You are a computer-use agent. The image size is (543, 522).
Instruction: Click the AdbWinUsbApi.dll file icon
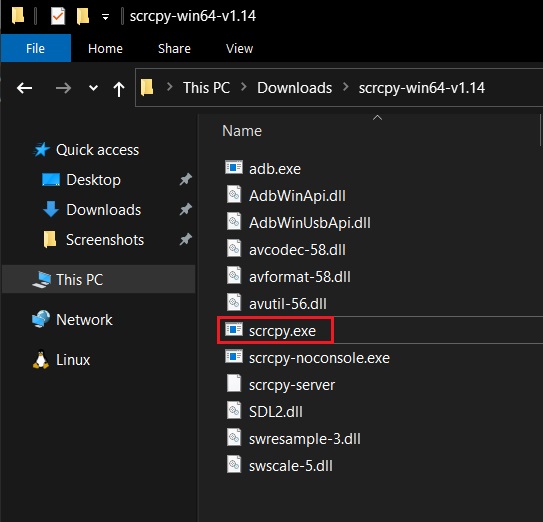point(234,221)
